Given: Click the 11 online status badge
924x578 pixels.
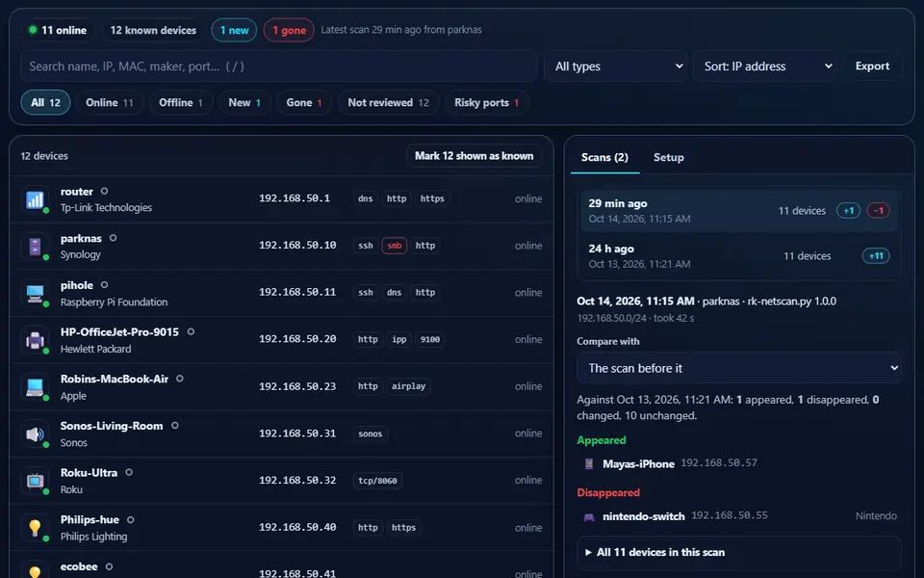Looking at the screenshot, I should [x=58, y=30].
